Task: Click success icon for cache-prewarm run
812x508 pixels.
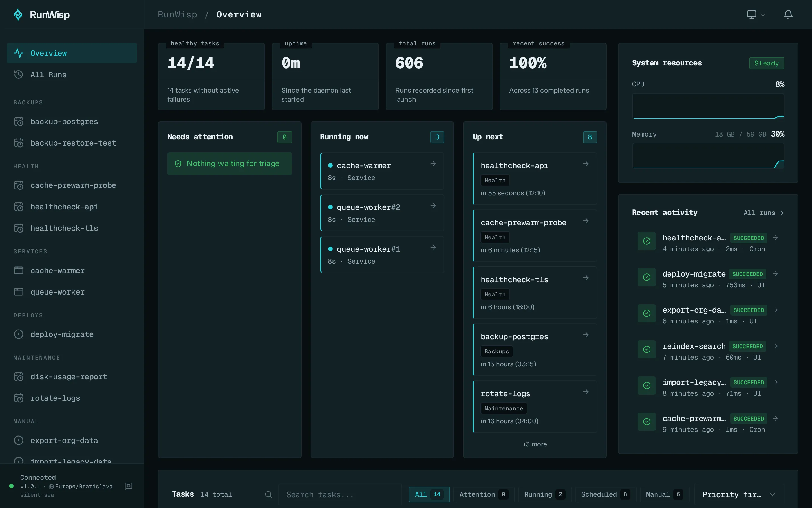Action: point(646,422)
